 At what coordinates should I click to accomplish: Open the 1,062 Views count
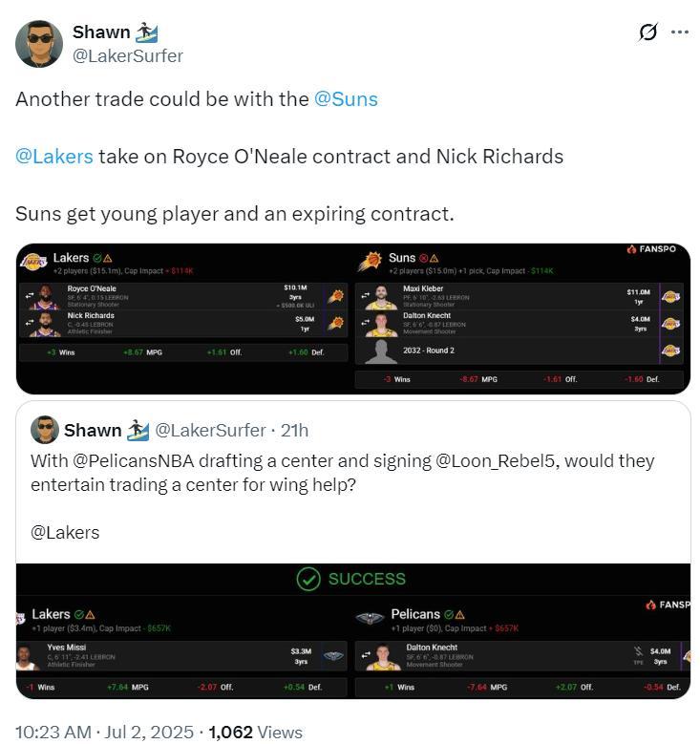(255, 733)
